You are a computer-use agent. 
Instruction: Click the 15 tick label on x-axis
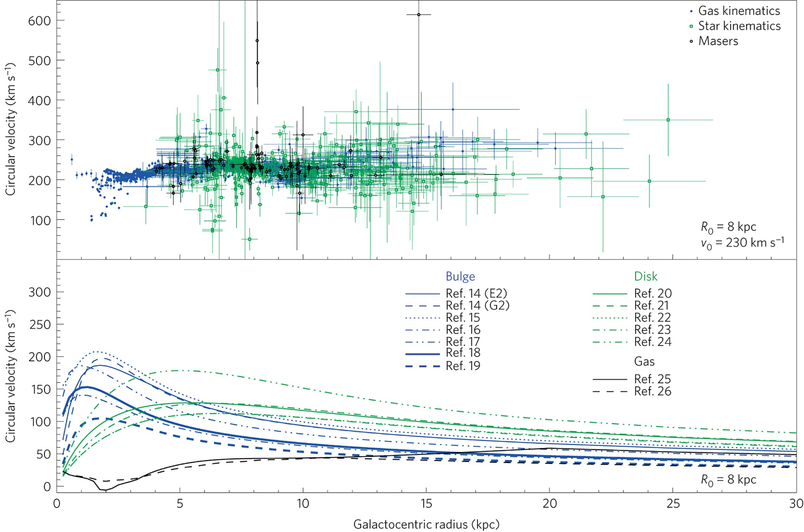[x=426, y=504]
